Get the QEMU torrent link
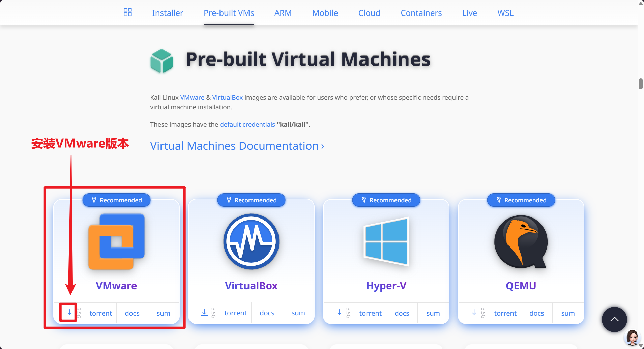 (x=505, y=313)
